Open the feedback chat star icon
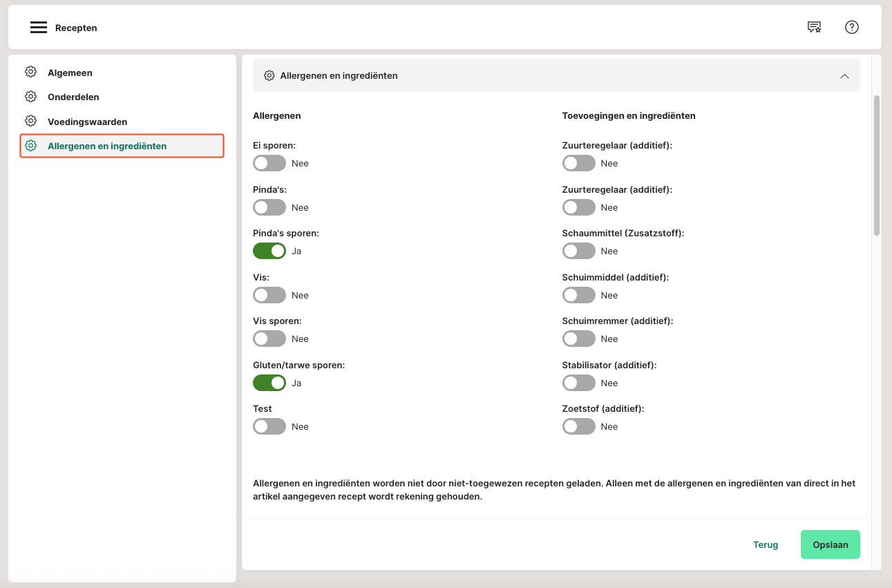This screenshot has height=588, width=892. 815,27
